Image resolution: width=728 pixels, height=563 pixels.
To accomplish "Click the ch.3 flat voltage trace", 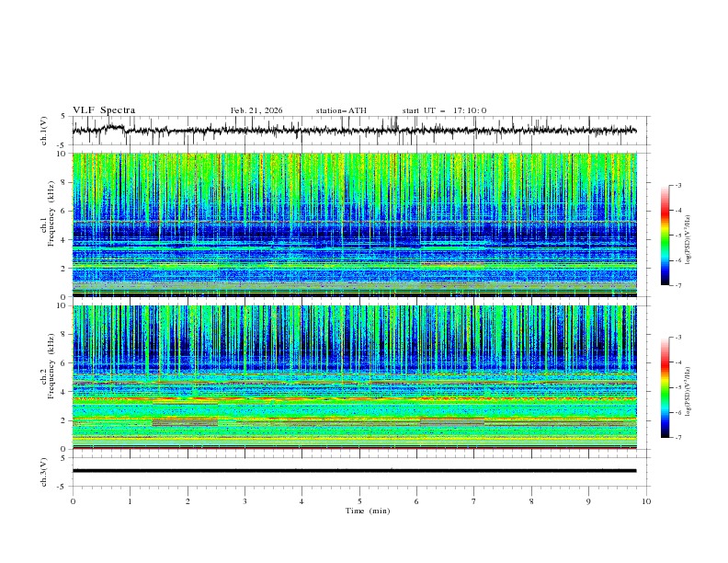I will pos(355,471).
